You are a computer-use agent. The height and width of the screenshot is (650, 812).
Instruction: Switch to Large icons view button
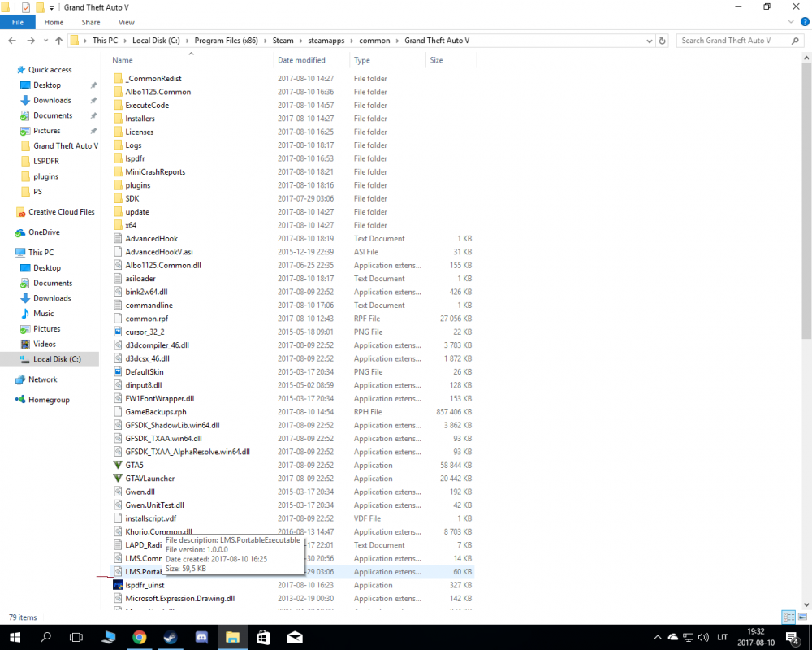(x=802, y=617)
